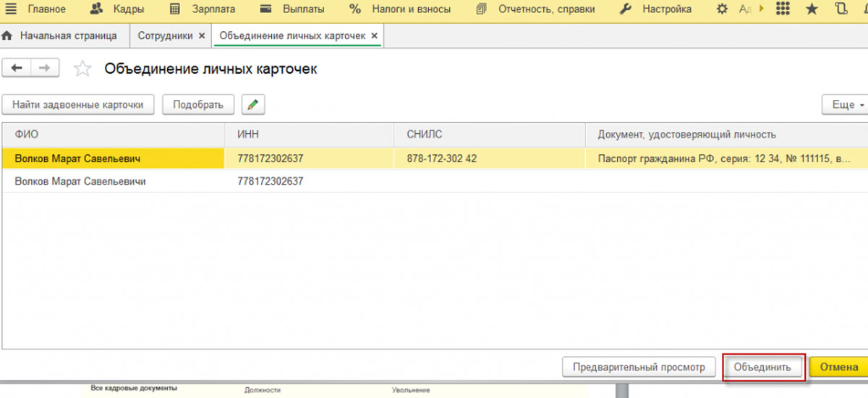Image resolution: width=868 pixels, height=398 pixels.
Task: Go forward with the right arrow button
Action: (x=44, y=68)
